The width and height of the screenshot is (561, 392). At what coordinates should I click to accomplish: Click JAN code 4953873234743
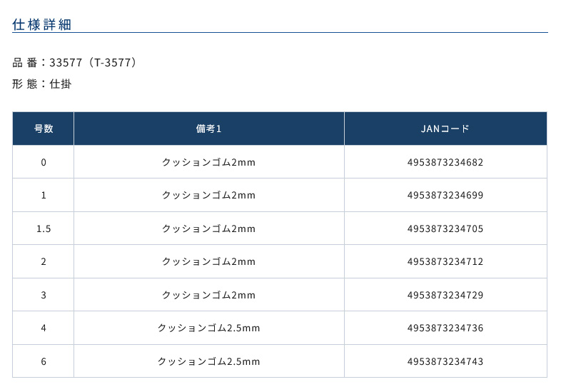point(445,361)
